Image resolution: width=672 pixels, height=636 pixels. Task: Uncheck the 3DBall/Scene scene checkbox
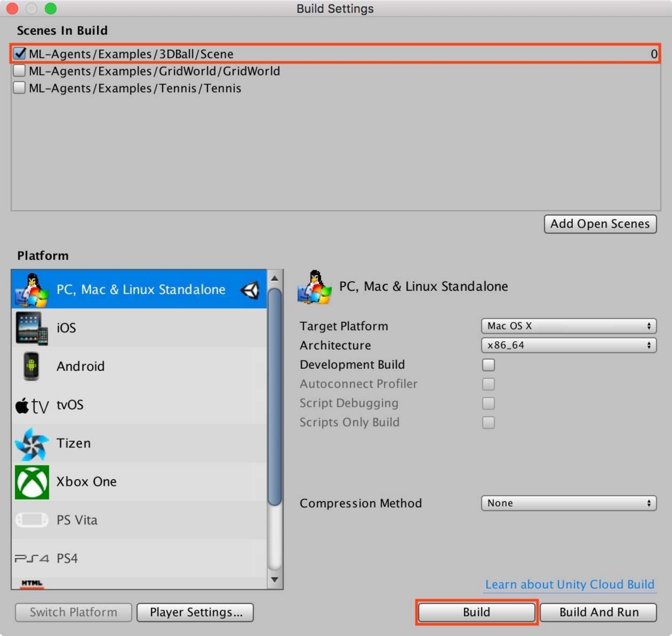click(19, 54)
